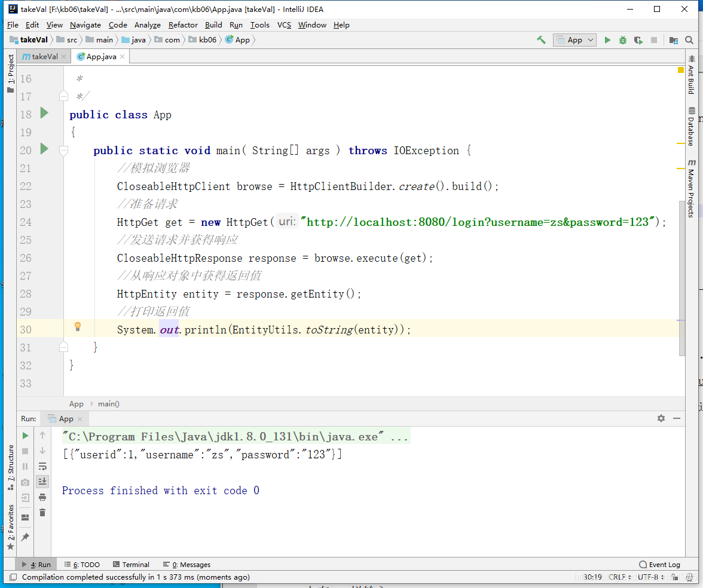Click the yellow inspection indicator square
The height and width of the screenshot is (588, 703).
click(x=680, y=69)
